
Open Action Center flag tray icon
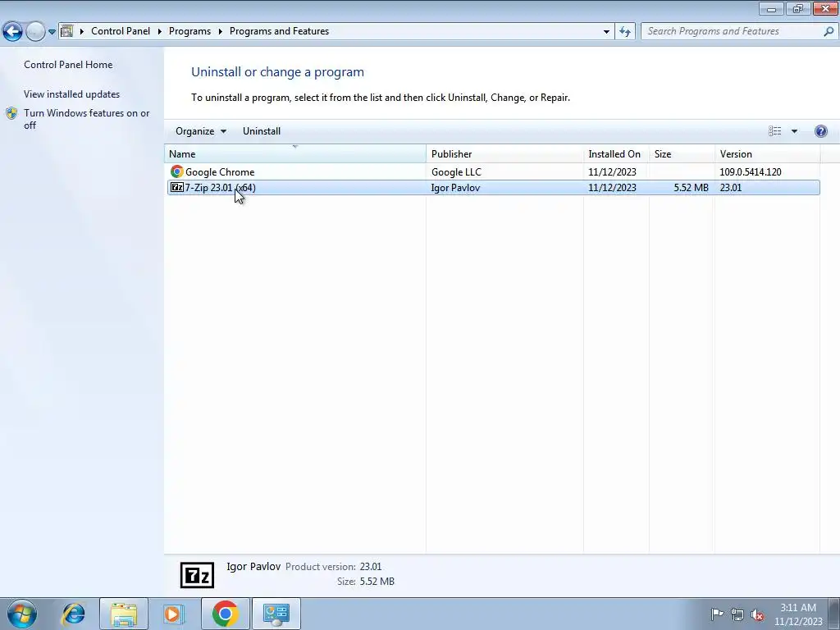717,614
